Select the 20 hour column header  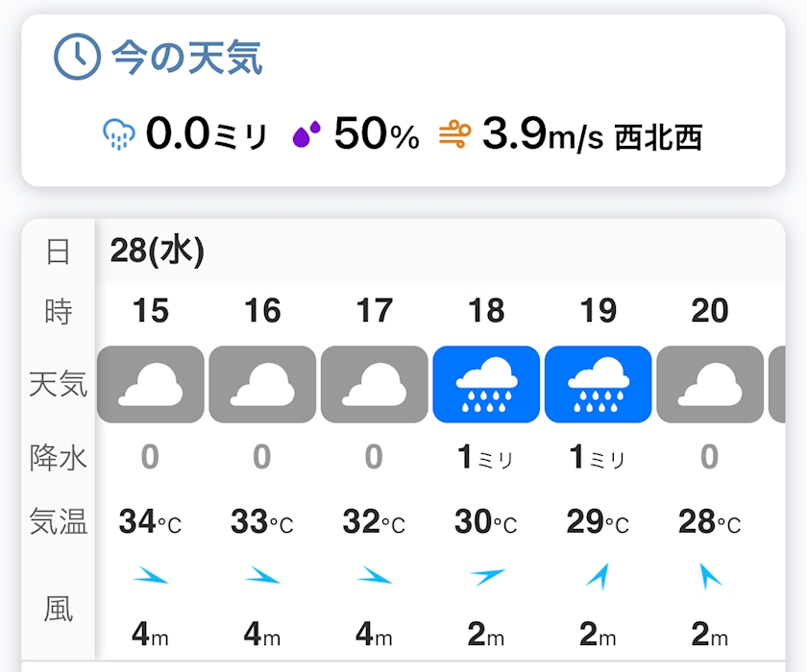[710, 311]
